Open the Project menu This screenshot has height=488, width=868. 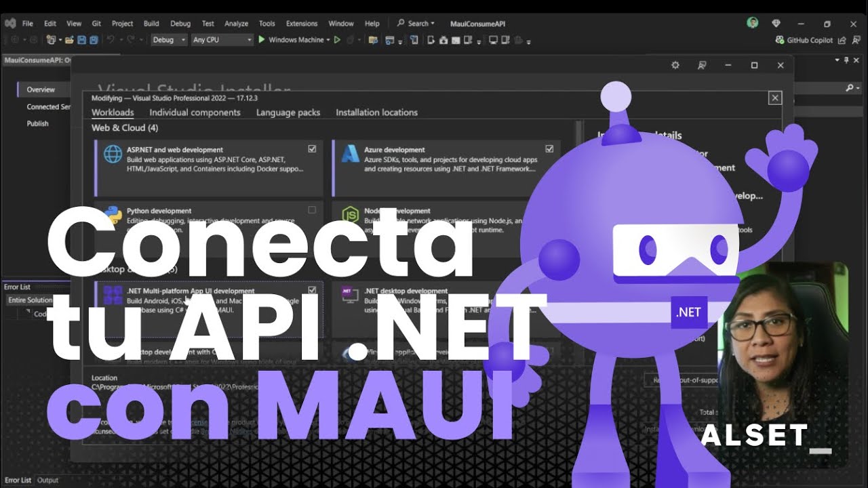coord(122,23)
